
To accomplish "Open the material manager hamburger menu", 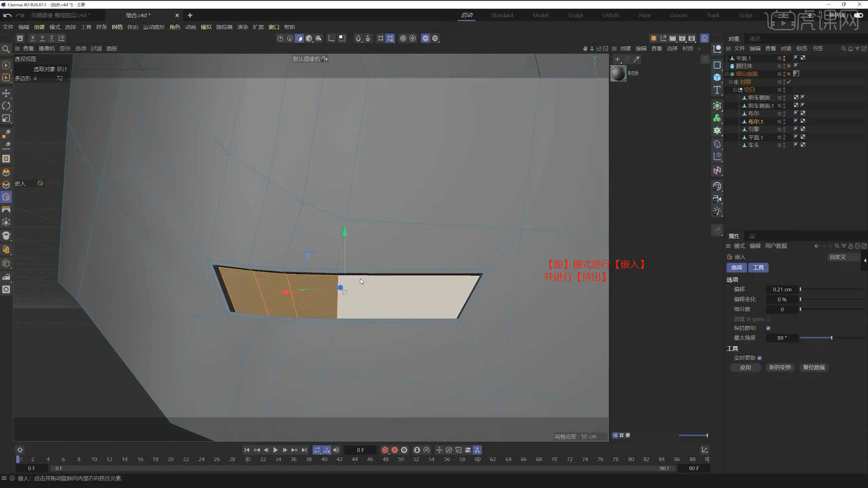I will tap(614, 49).
